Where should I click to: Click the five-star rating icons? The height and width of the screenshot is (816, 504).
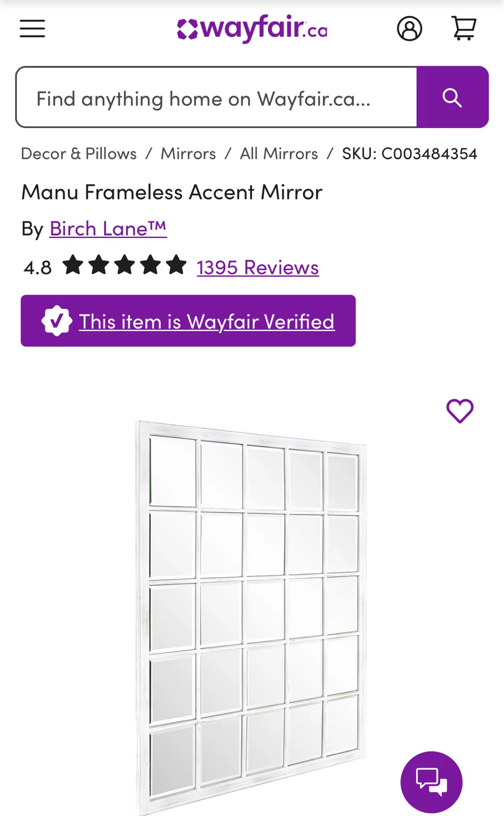coord(125,265)
